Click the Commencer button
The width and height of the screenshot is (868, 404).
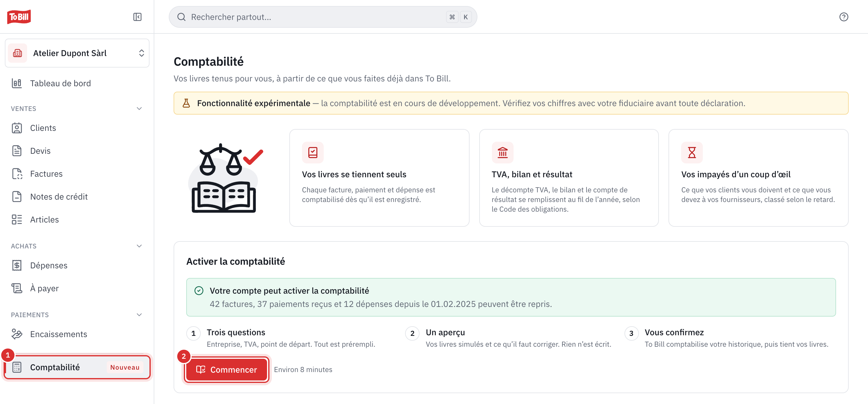(227, 370)
